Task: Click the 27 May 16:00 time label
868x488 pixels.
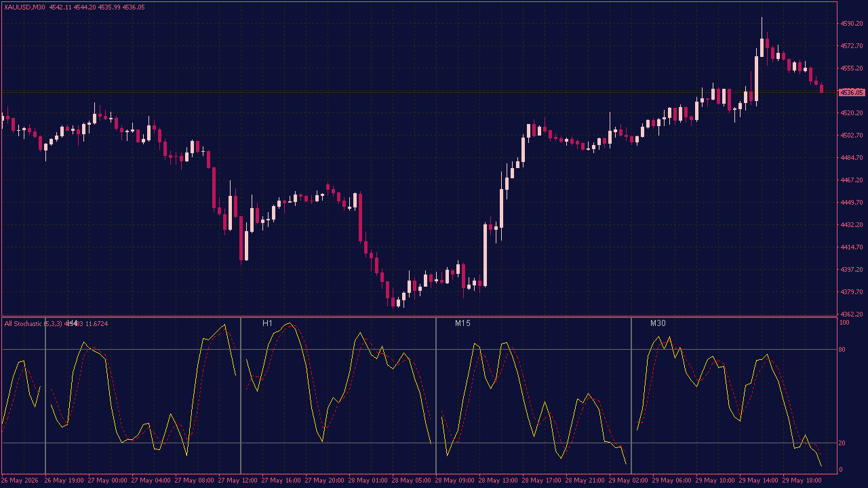Action: click(x=281, y=481)
